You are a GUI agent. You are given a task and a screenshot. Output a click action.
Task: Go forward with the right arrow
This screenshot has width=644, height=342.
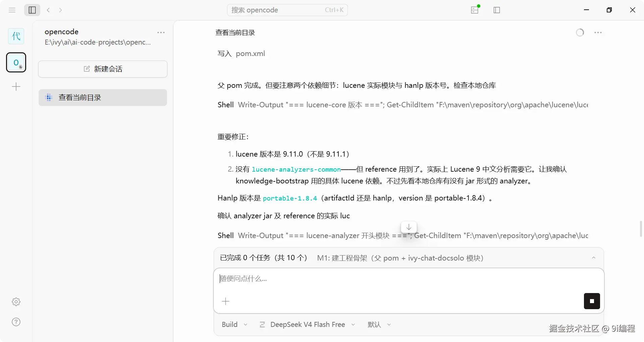(x=60, y=10)
